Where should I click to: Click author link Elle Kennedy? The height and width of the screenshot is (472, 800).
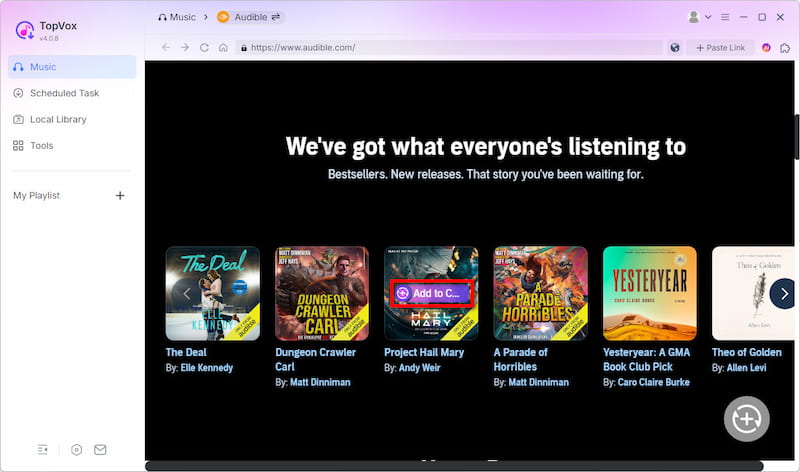207,367
